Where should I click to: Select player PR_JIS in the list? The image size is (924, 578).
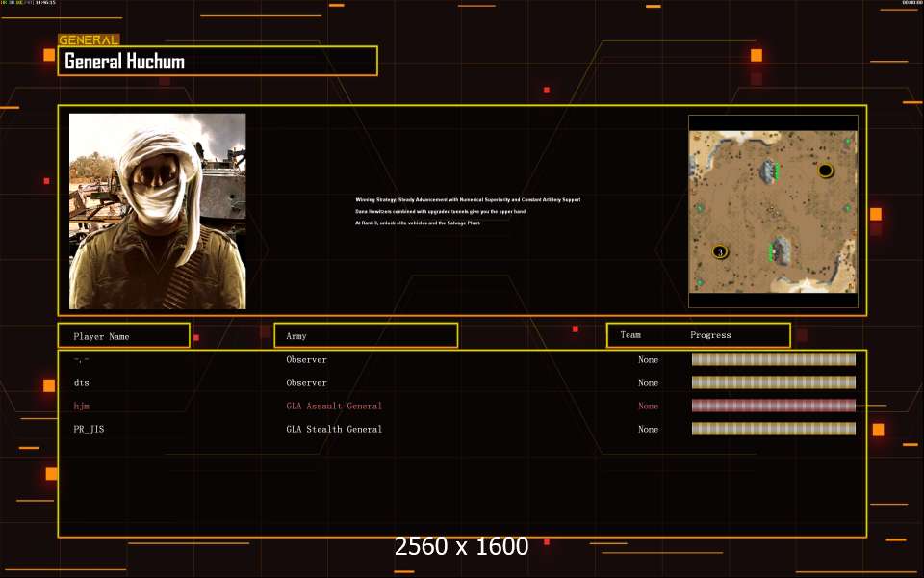(x=89, y=430)
